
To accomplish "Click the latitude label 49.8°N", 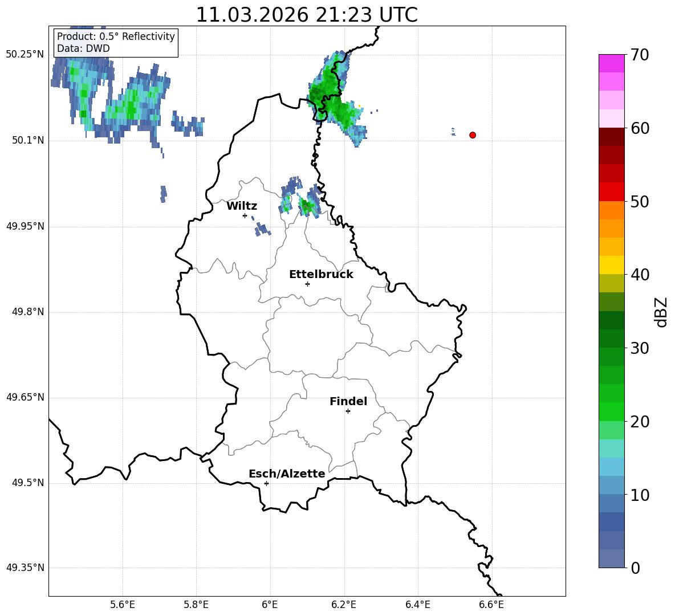I will coord(28,312).
